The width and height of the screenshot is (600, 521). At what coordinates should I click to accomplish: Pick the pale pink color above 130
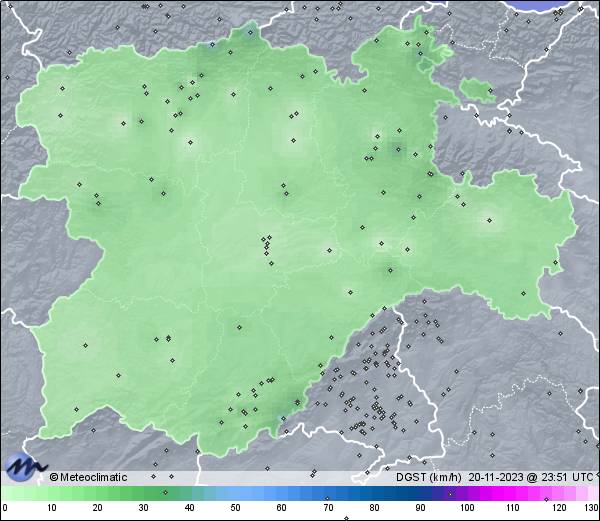(x=592, y=493)
